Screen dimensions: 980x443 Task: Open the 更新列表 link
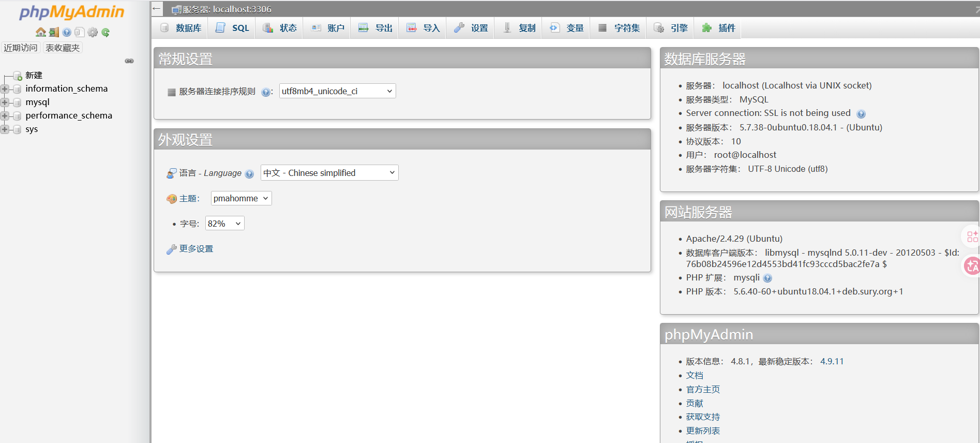[x=703, y=431]
